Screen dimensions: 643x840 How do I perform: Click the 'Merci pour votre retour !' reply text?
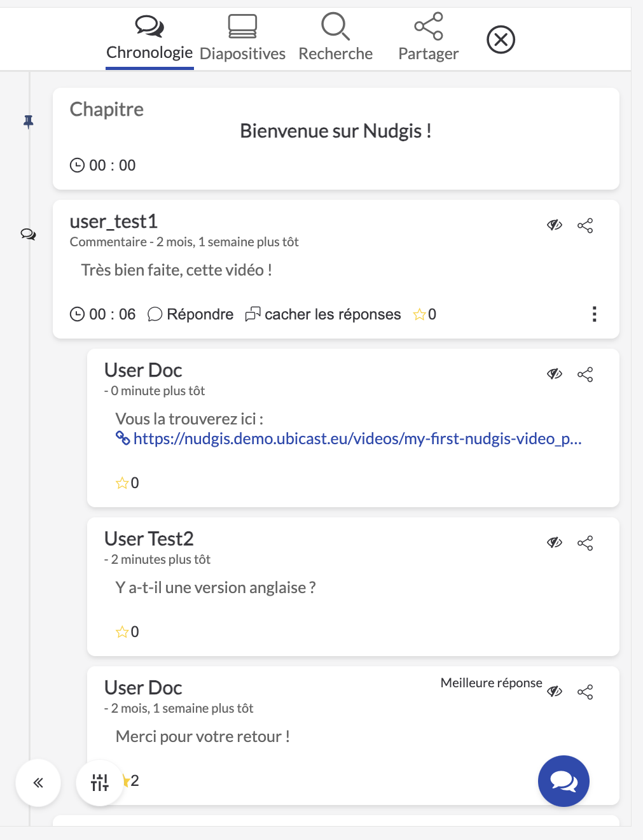coord(203,737)
